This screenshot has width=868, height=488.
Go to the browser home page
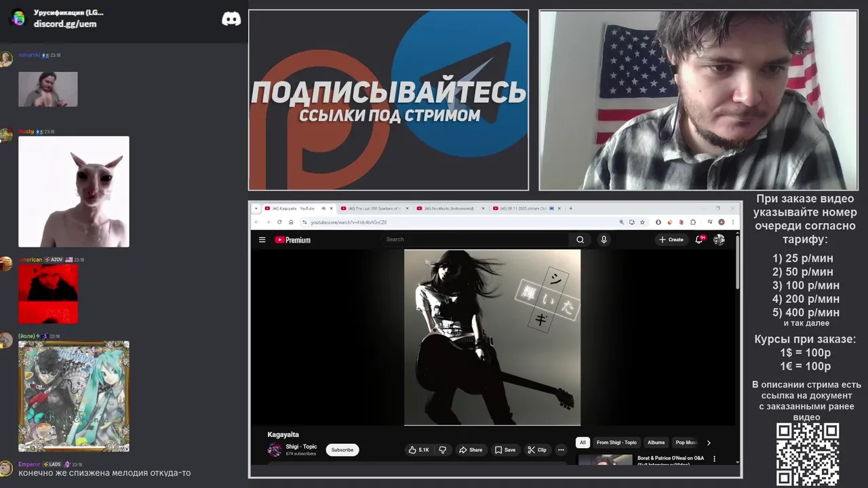pyautogui.click(x=291, y=222)
